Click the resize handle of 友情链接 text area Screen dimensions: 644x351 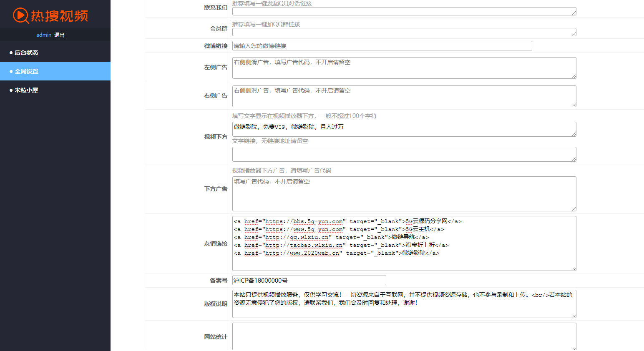pyautogui.click(x=574, y=268)
